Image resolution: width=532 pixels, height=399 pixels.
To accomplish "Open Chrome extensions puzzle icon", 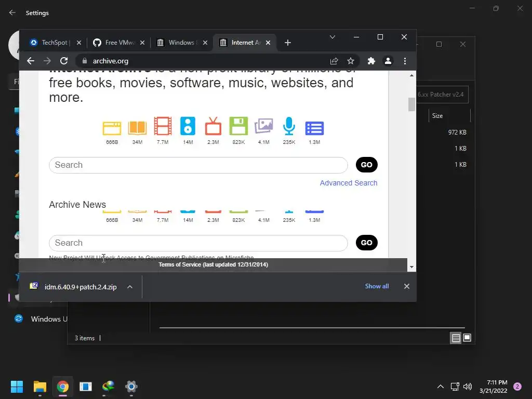I will point(371,61).
